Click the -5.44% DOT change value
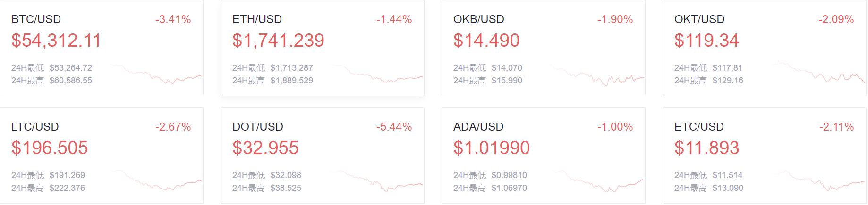 point(394,127)
